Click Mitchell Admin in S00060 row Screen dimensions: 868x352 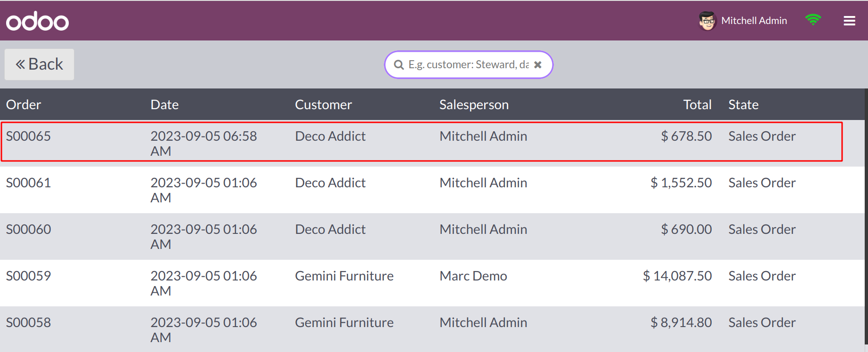pos(483,229)
